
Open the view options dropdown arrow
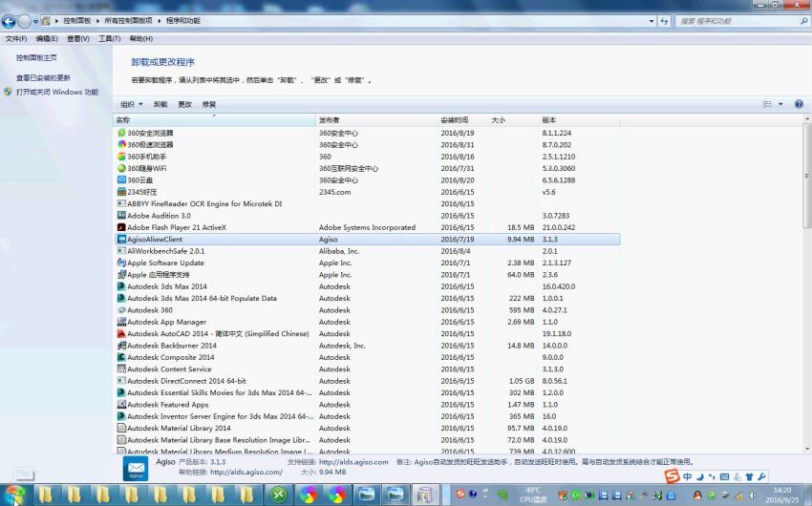780,104
